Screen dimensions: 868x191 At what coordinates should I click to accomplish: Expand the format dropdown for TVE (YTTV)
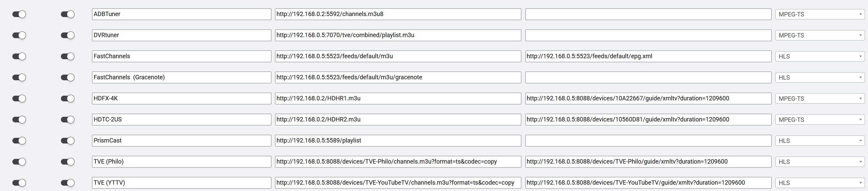819,183
